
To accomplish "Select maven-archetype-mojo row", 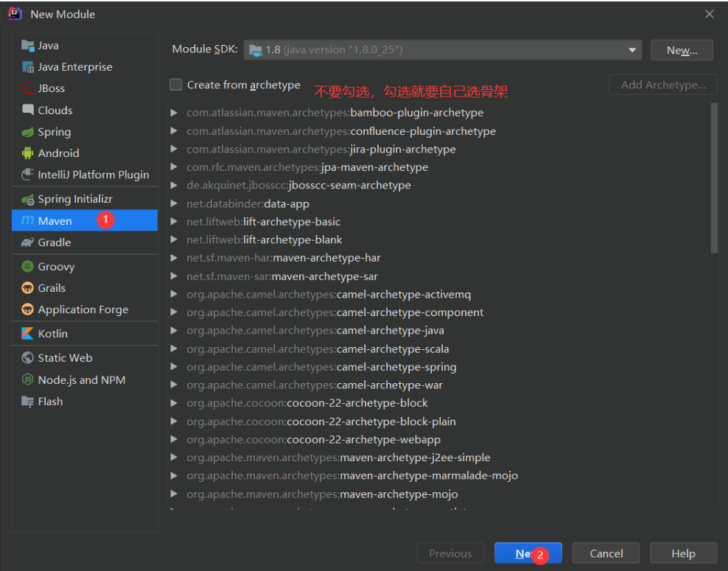I will [x=438, y=494].
